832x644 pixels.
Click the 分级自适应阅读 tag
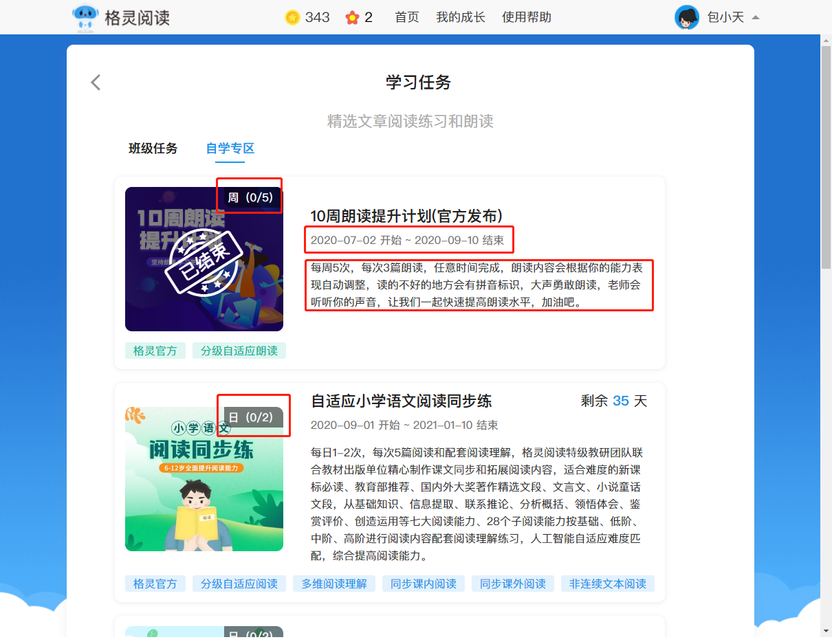pos(239,584)
